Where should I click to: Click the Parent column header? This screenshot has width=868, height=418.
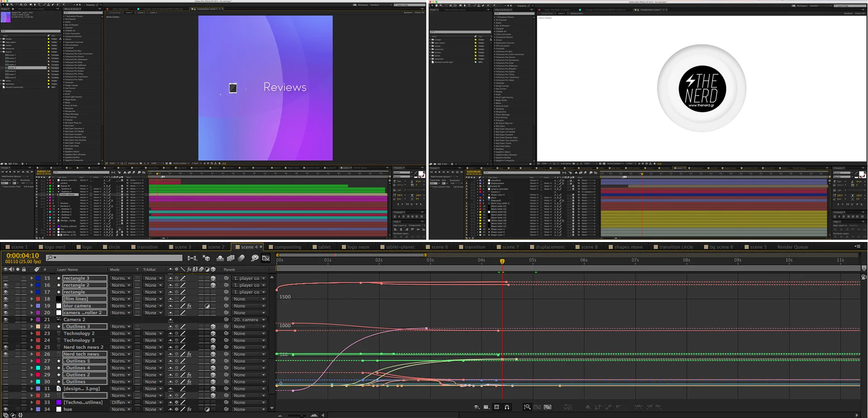[229, 269]
